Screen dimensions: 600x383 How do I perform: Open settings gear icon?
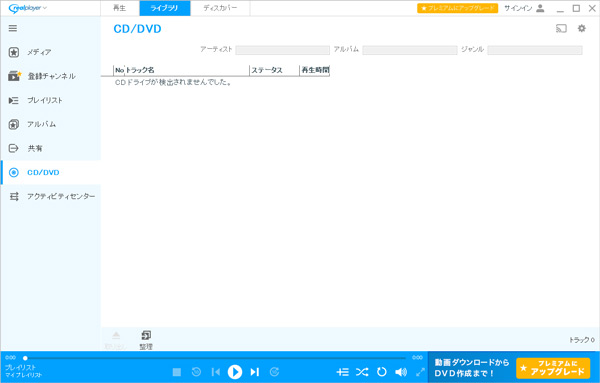click(x=582, y=28)
